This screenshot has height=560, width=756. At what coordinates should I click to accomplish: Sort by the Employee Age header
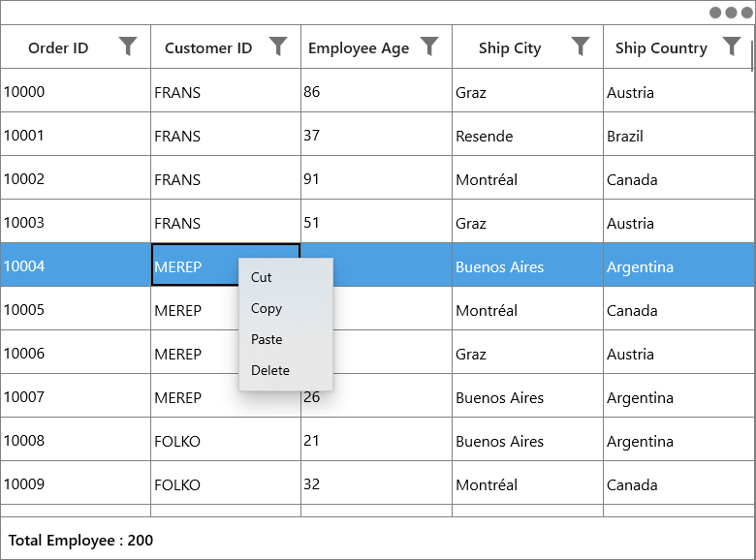(x=359, y=48)
